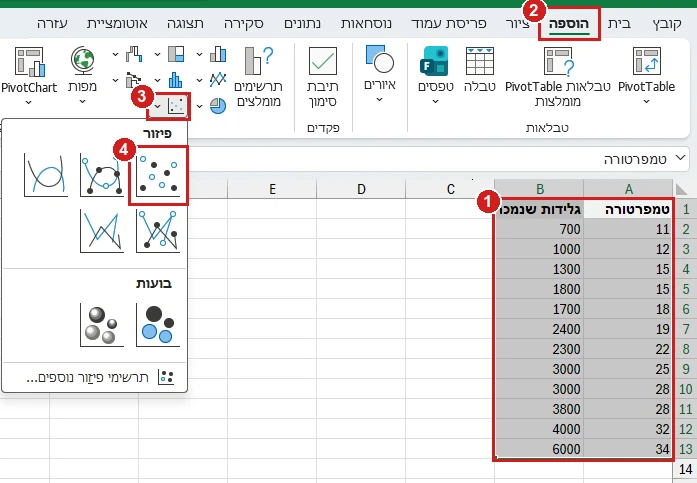This screenshot has height=483, width=697.
Task: Expand the Maps (מפות) dropdown arrow
Action: point(82,101)
